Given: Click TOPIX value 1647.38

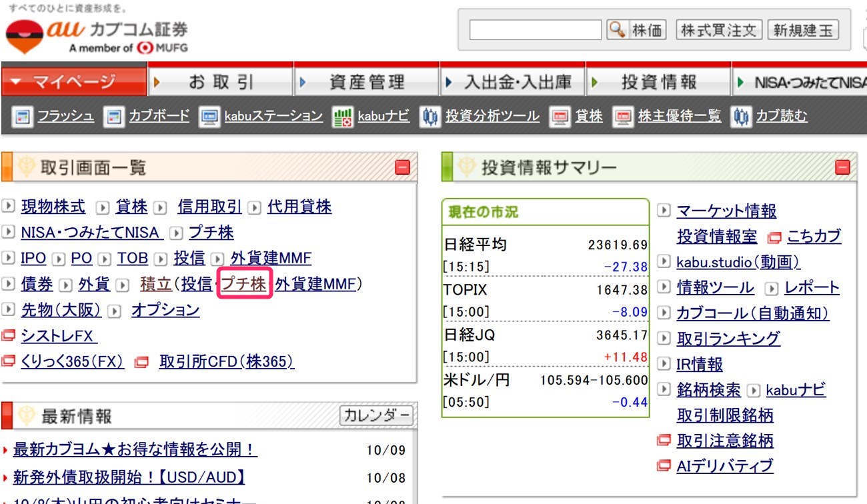Looking at the screenshot, I should coord(622,290).
